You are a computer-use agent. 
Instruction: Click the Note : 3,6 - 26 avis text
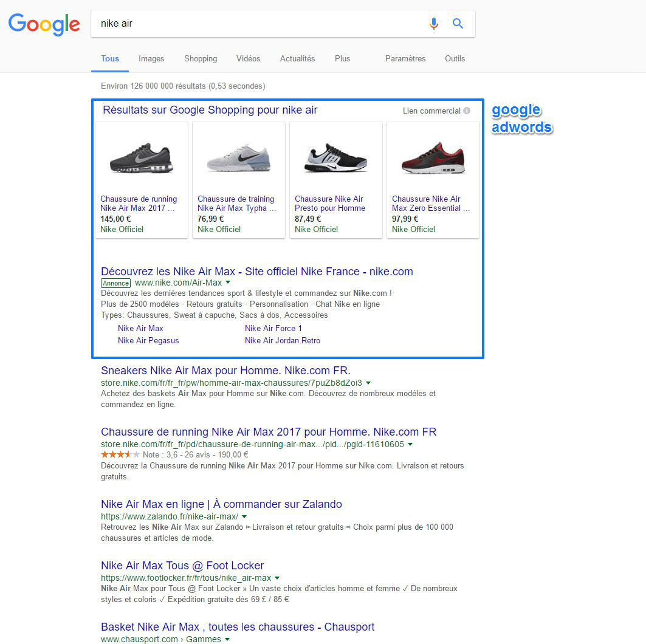tap(177, 454)
